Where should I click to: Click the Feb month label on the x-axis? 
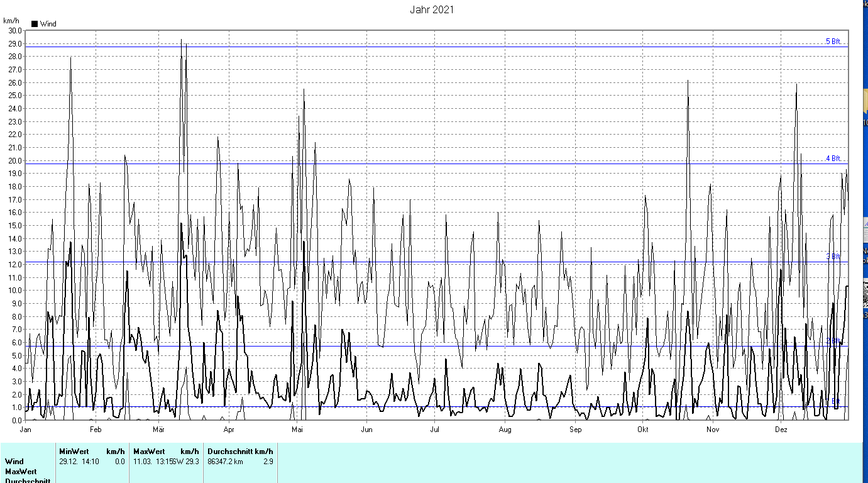[95, 430]
